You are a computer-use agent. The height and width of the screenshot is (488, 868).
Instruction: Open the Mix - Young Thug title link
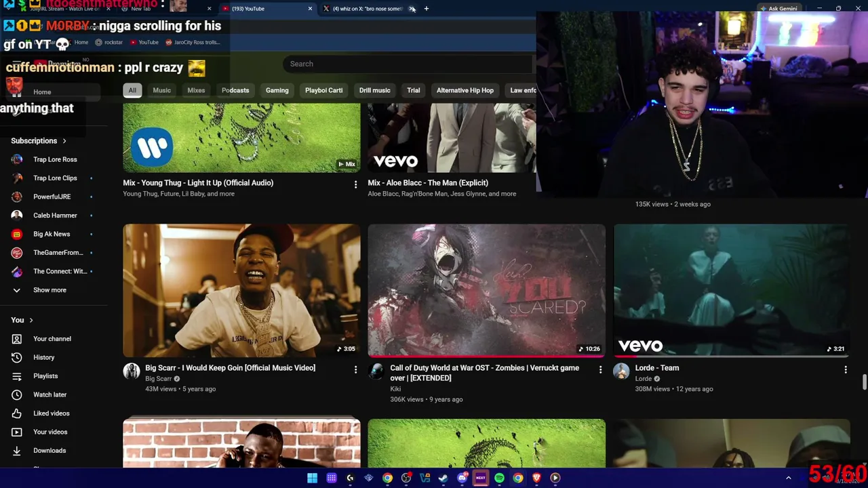[198, 182]
